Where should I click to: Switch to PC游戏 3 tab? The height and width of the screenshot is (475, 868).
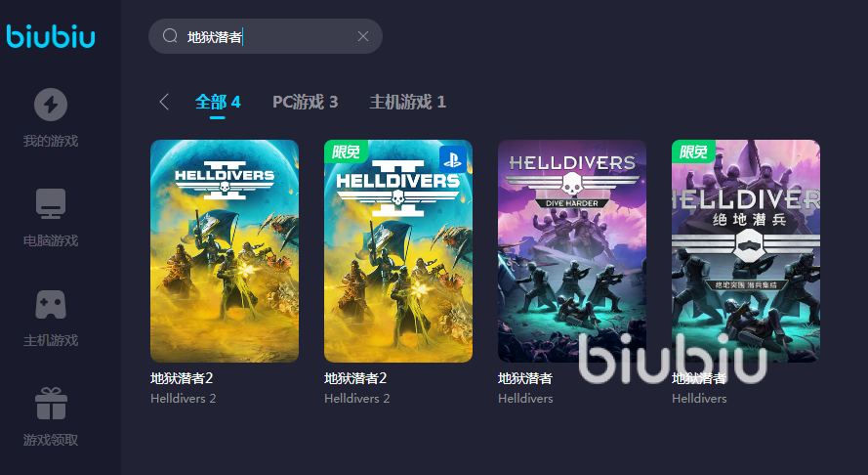coord(305,102)
